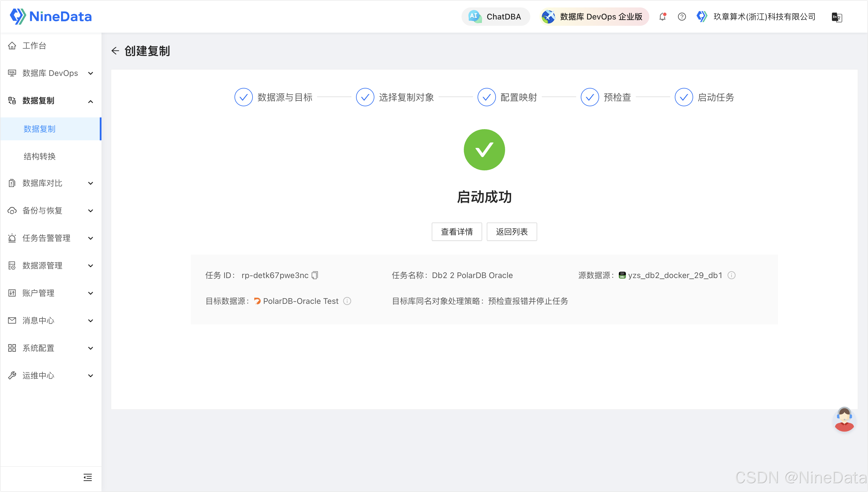Go to 工作台 in sidebar
Viewport: 868px width, 492px height.
click(34, 46)
